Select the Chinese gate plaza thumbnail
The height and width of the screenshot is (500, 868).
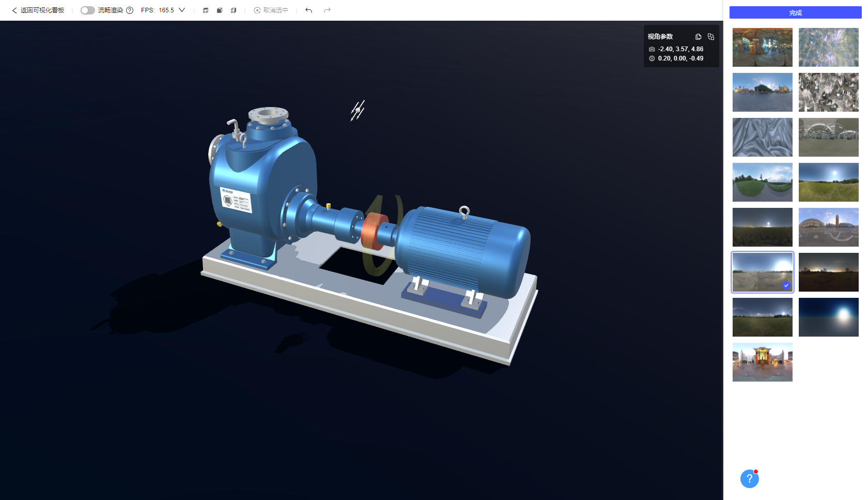pos(763,362)
